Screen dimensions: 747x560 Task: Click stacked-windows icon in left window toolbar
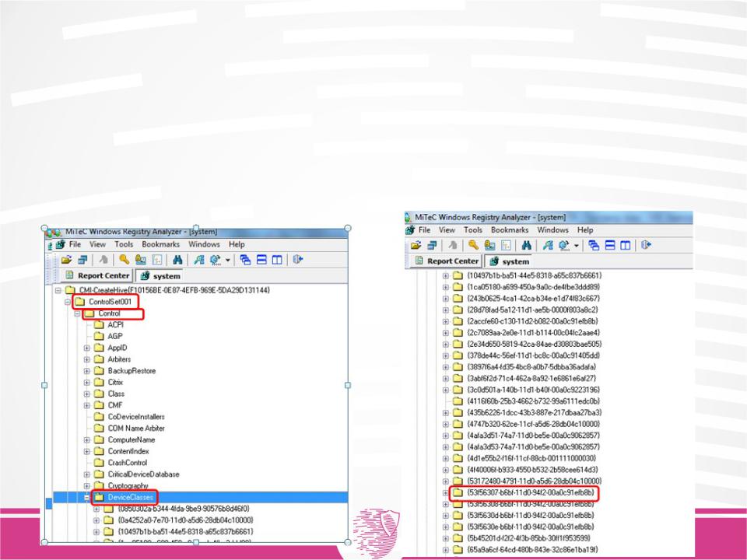82,260
